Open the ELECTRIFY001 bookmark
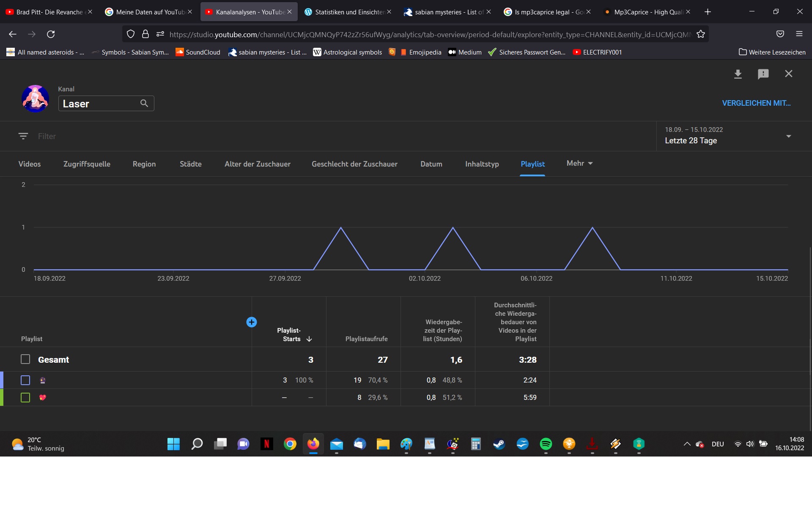The height and width of the screenshot is (525, 812). click(x=597, y=52)
